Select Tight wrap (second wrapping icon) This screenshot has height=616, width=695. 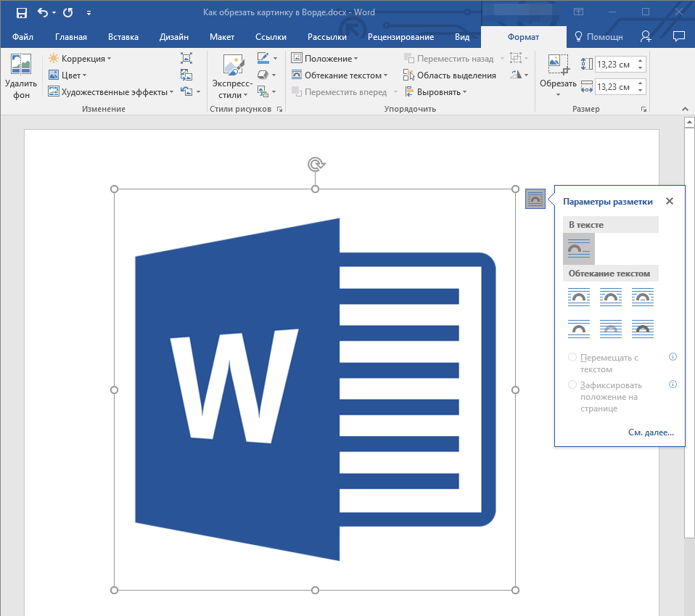click(611, 297)
